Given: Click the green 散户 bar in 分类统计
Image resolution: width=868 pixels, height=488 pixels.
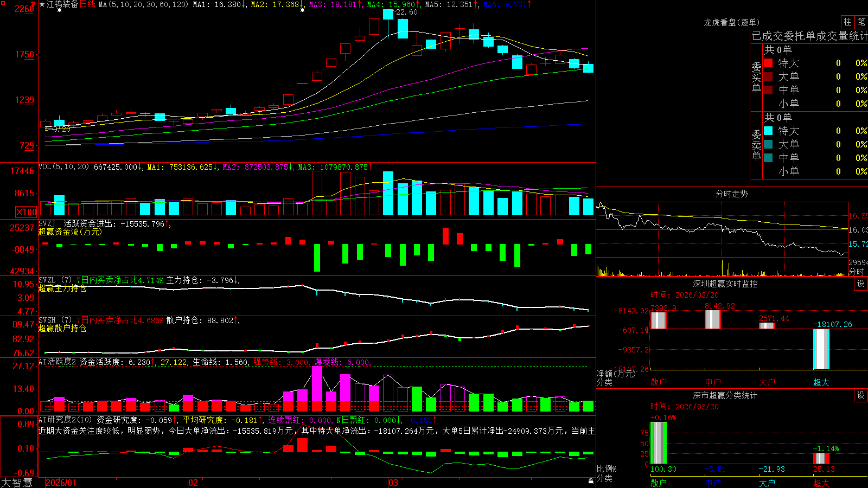Looking at the screenshot, I should click(658, 443).
